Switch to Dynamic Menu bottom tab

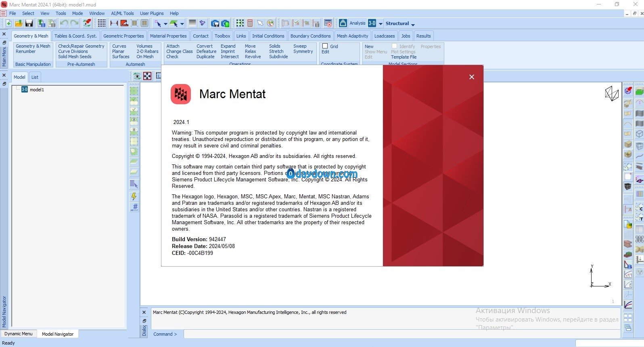coord(19,334)
